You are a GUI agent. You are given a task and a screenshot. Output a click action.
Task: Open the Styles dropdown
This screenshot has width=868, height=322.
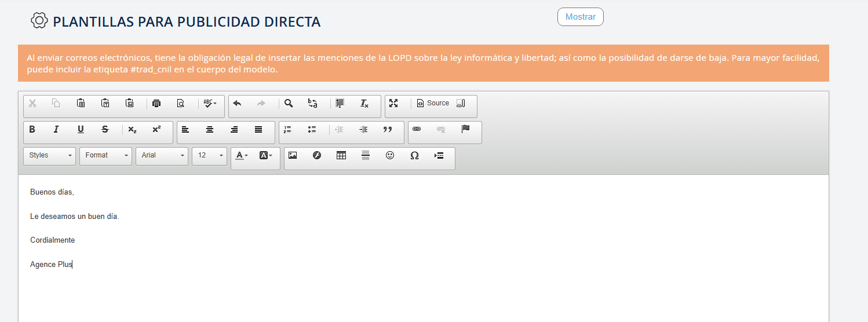[49, 155]
